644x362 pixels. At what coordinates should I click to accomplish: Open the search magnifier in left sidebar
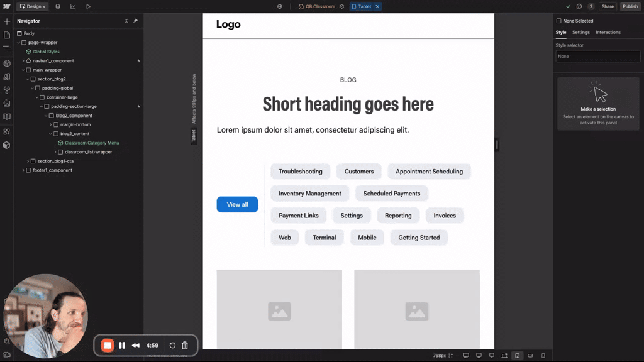pos(6,341)
